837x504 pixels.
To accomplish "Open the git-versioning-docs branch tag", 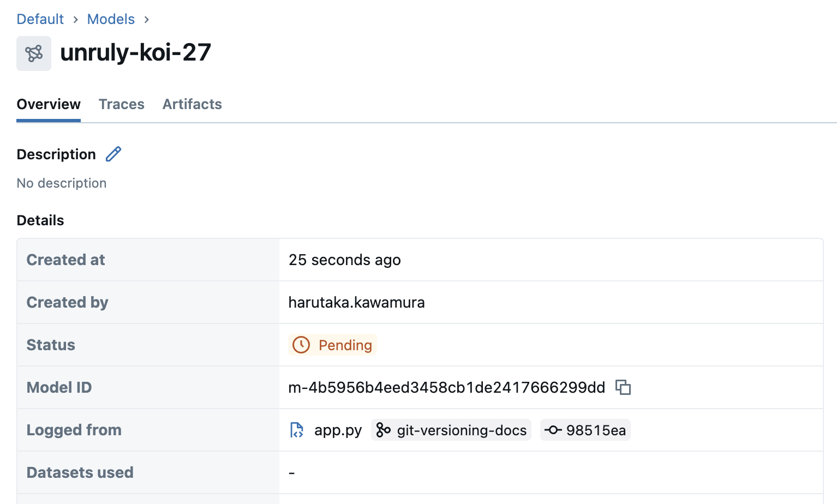I will [x=462, y=430].
